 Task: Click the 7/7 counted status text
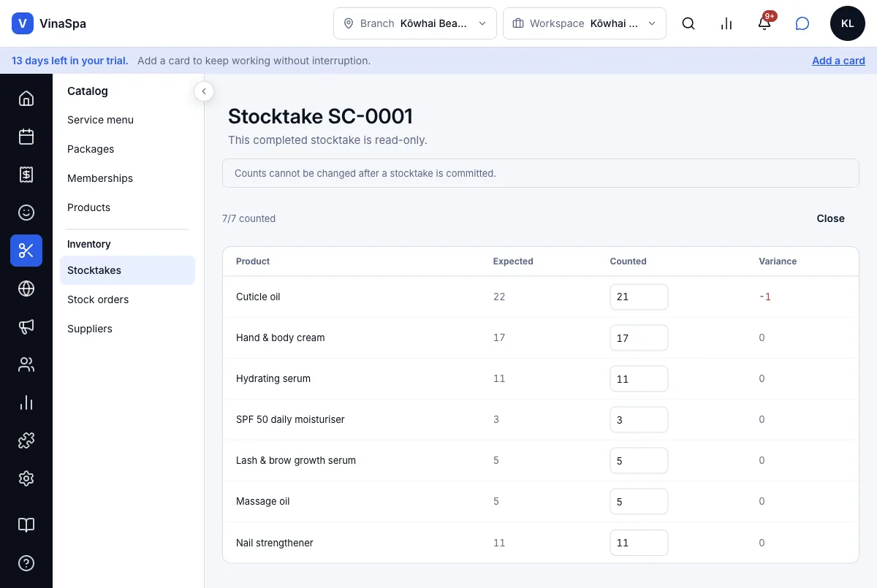point(249,218)
